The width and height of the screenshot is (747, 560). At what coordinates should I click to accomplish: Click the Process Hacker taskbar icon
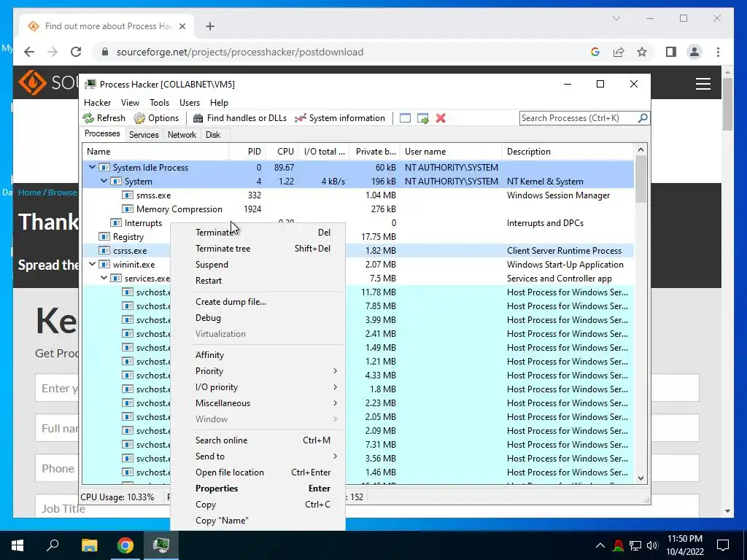tap(161, 545)
